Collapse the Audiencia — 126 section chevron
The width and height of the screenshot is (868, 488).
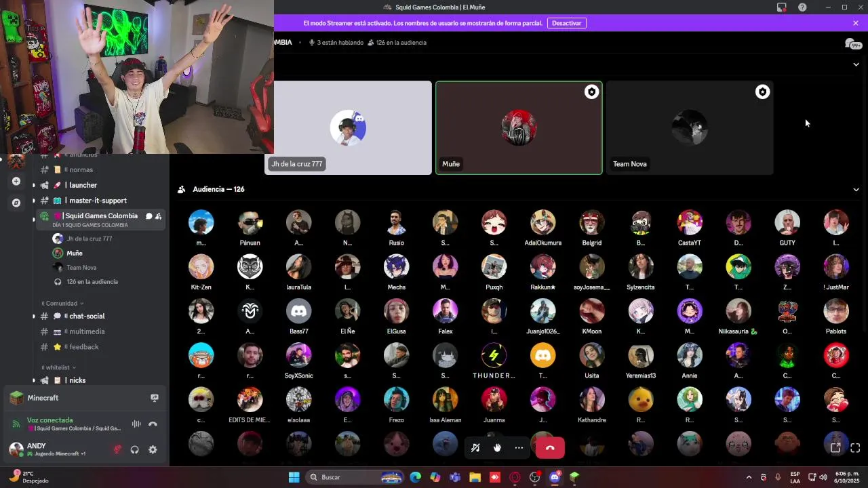pyautogui.click(x=856, y=190)
